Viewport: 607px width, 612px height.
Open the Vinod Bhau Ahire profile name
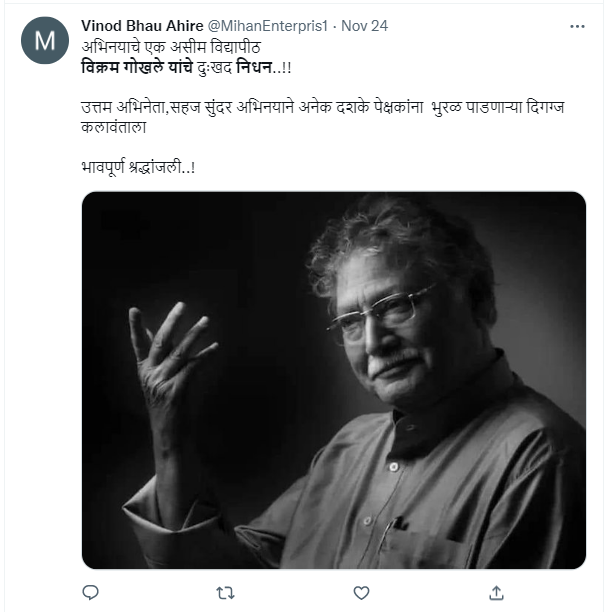point(141,25)
